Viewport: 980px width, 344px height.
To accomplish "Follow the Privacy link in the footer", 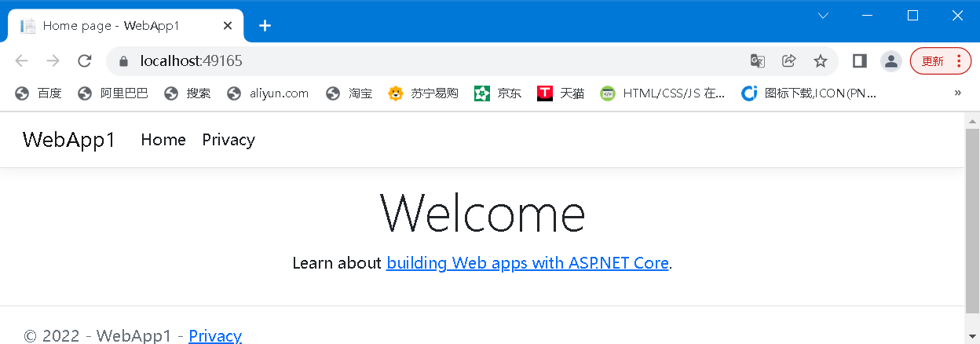I will pos(215,335).
